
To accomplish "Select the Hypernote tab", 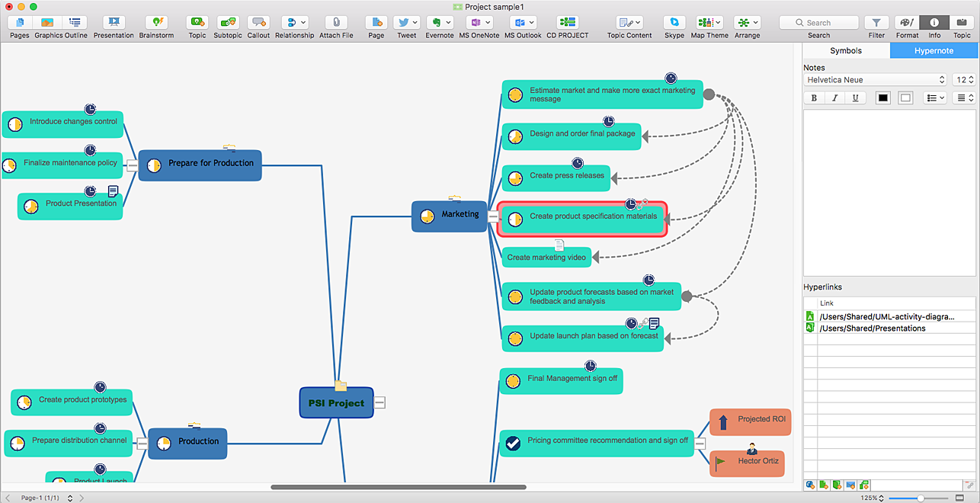I will (934, 51).
